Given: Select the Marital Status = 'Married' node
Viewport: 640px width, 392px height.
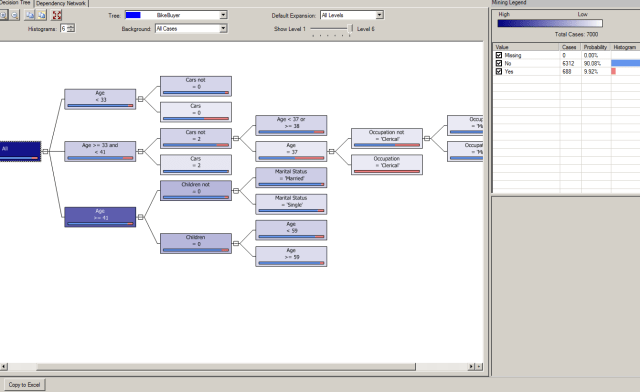Looking at the screenshot, I should tap(291, 178).
